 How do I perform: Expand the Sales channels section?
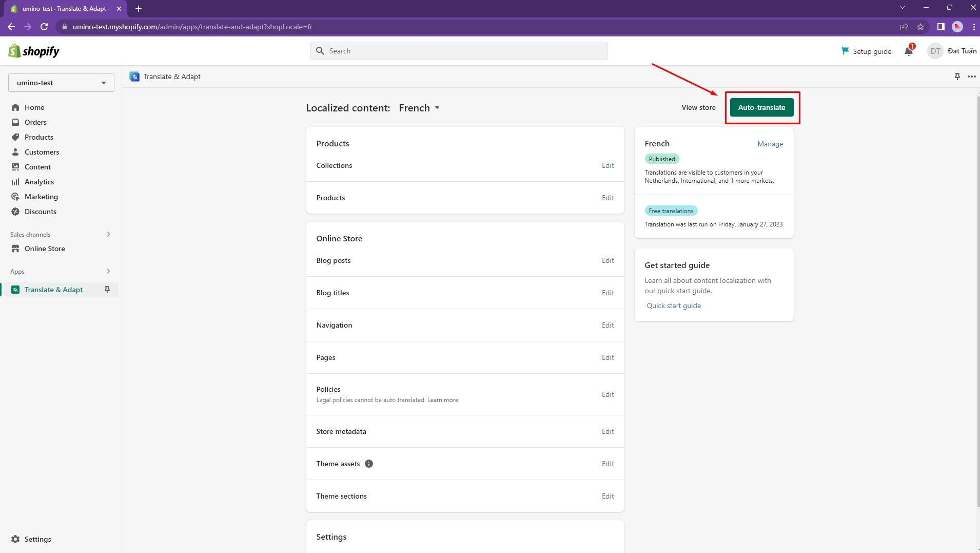pos(108,234)
